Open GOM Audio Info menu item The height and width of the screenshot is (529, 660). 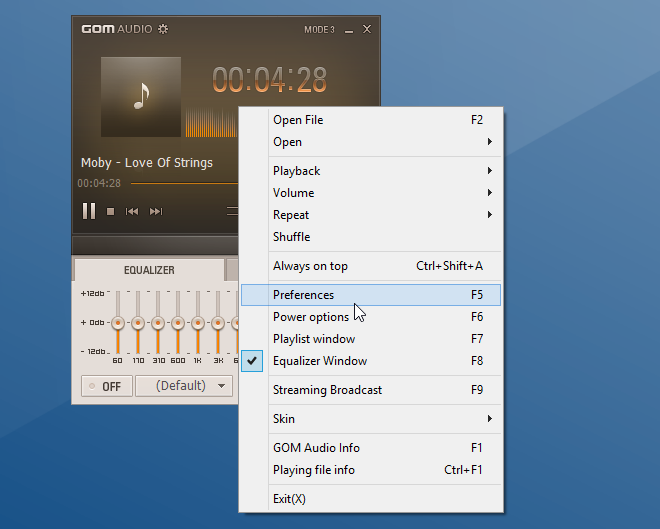coord(371,448)
